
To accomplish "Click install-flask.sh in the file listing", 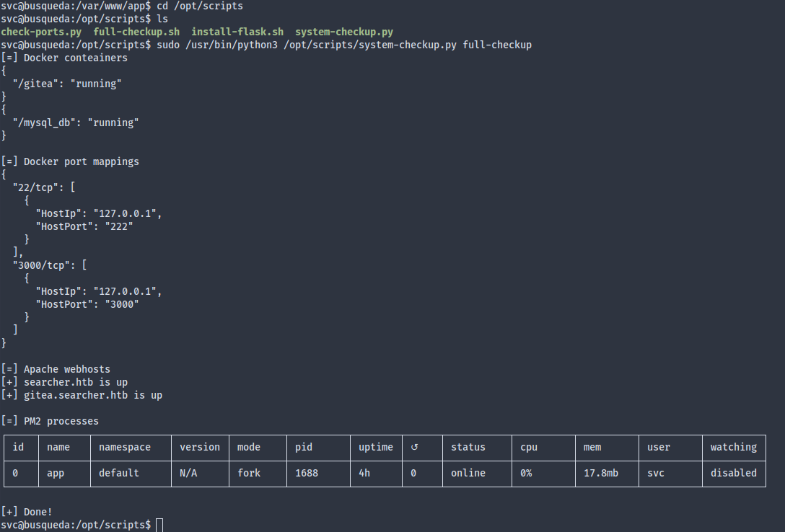I will (237, 32).
